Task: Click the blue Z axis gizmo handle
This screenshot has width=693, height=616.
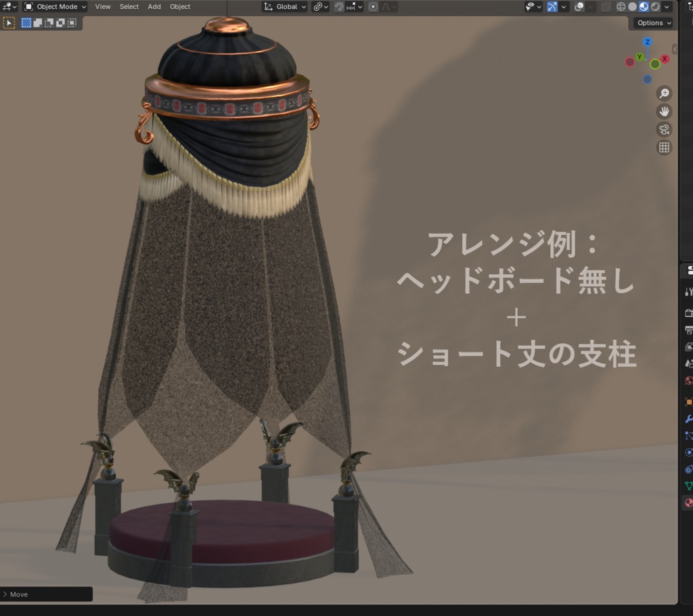Action: 648,42
